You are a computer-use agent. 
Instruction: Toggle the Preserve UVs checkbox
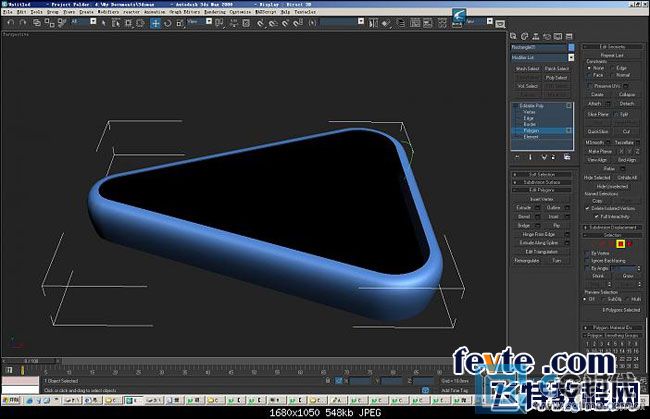589,86
